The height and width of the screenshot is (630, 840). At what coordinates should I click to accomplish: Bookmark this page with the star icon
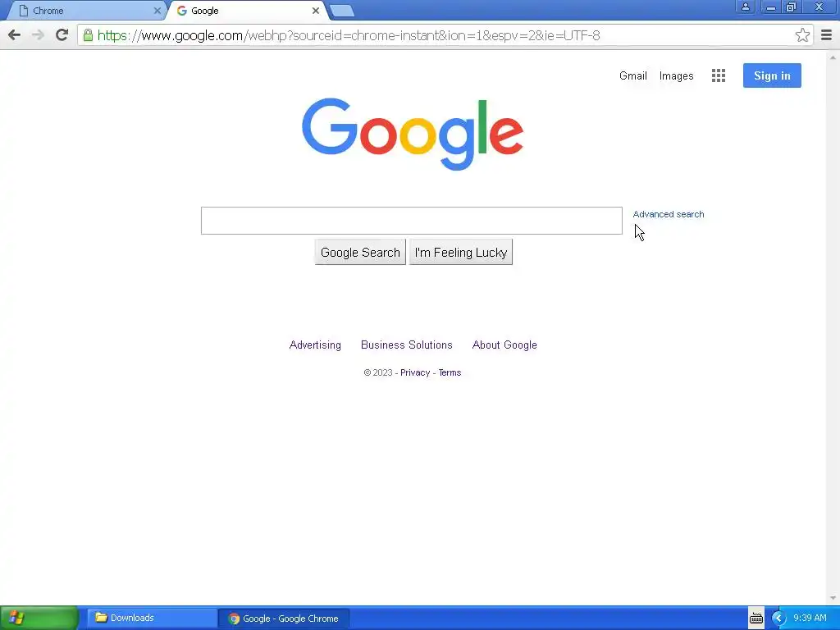click(802, 35)
